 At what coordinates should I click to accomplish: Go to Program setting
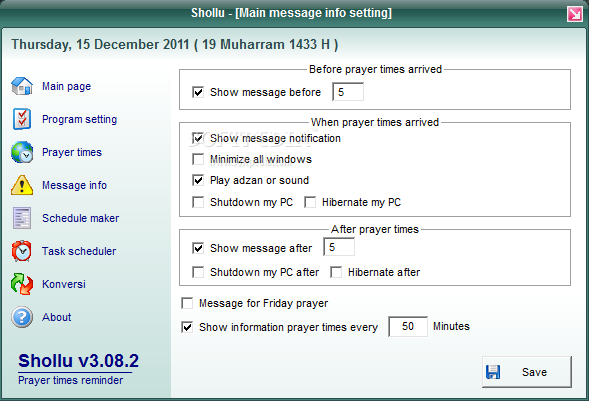[x=80, y=119]
